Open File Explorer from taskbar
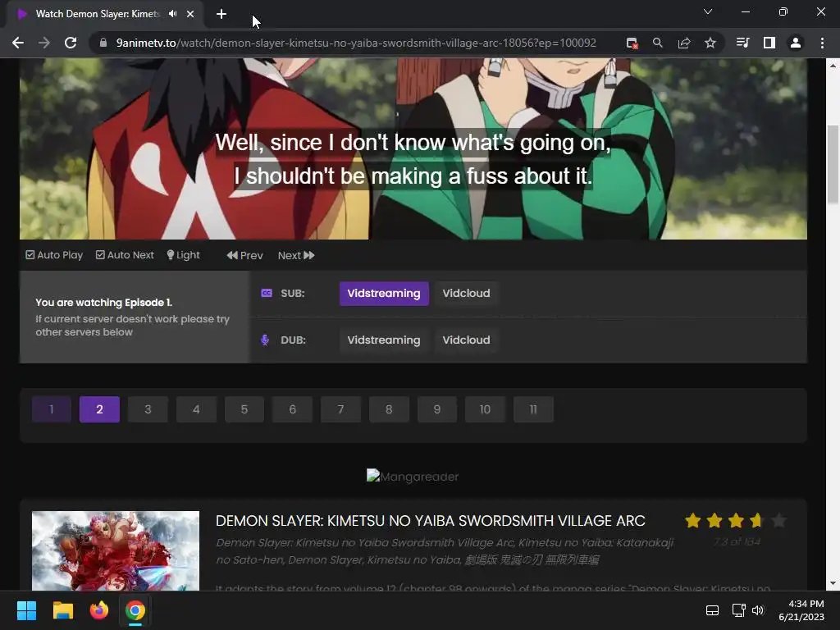Image resolution: width=840 pixels, height=630 pixels. pyautogui.click(x=62, y=610)
